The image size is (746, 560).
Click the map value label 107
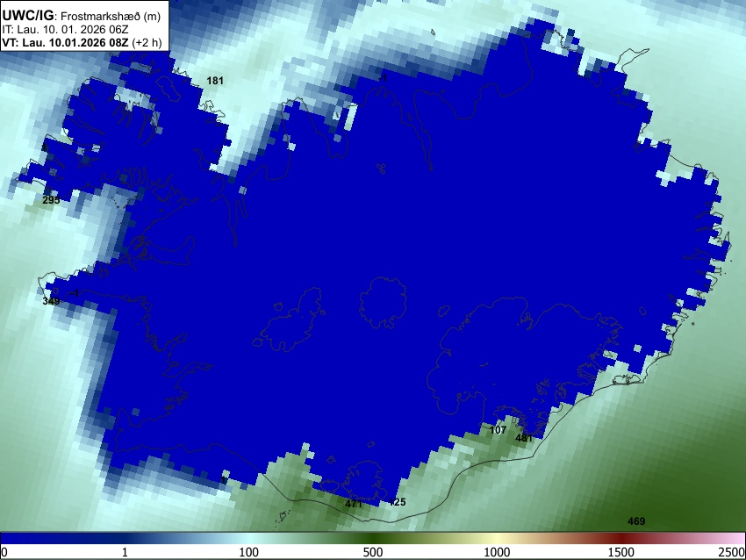[x=498, y=430]
